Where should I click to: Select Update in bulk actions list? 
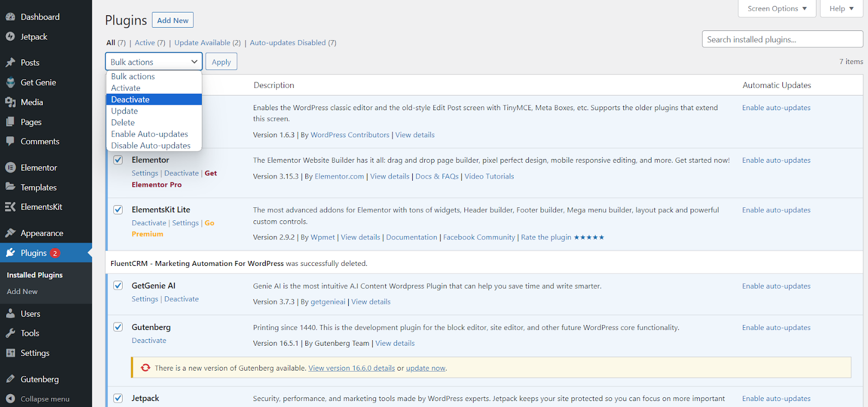[154, 111]
